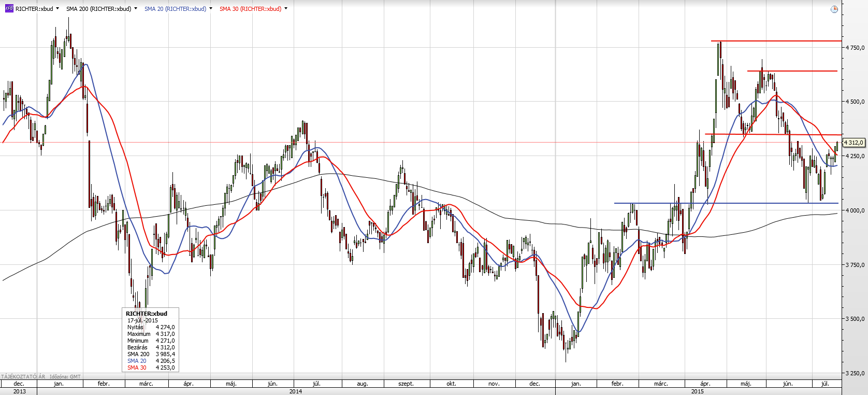Click the máj. month label of 2014
The width and height of the screenshot is (868, 395).
231,384
